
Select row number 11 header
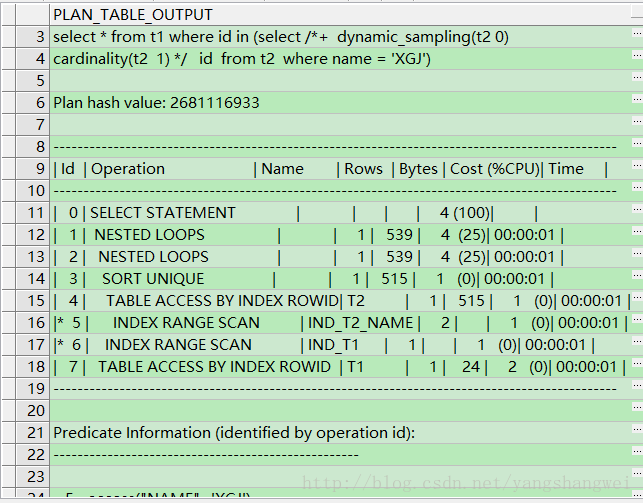point(36,212)
